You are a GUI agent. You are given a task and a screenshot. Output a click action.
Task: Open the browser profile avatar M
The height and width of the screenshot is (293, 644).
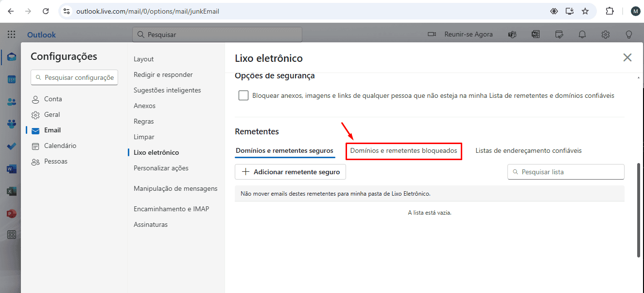point(635,11)
